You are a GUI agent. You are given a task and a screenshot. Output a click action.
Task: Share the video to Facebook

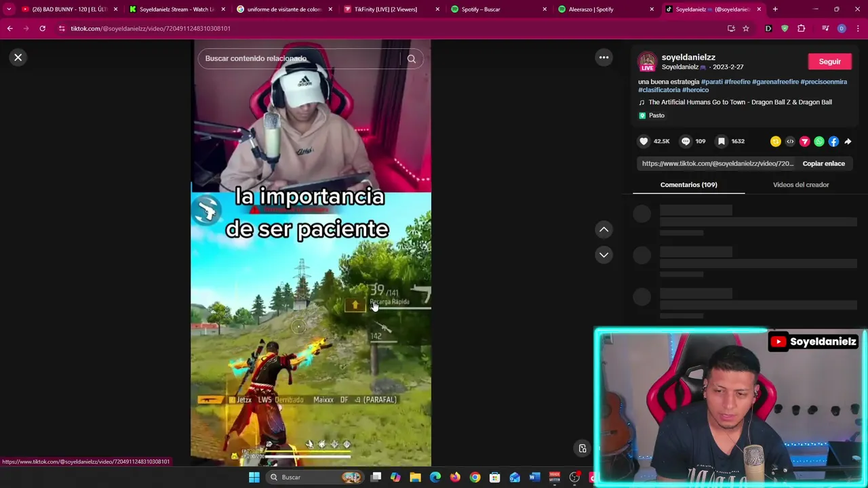(833, 142)
